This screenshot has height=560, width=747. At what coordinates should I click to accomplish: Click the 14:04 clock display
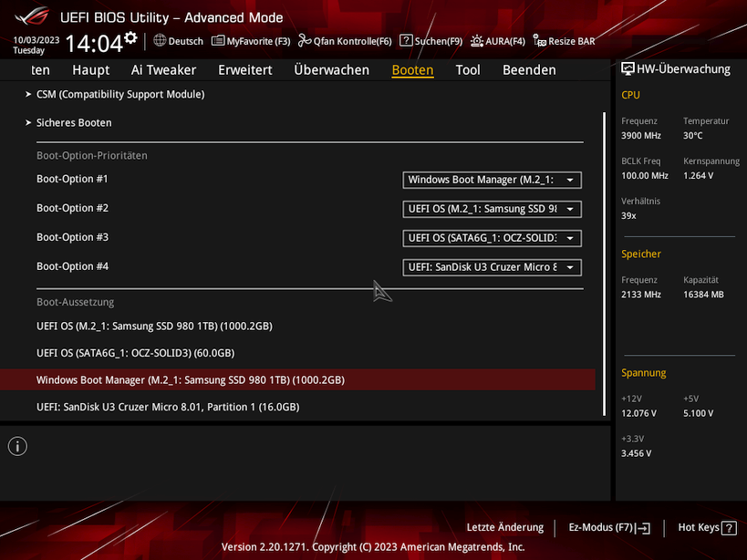(x=94, y=44)
